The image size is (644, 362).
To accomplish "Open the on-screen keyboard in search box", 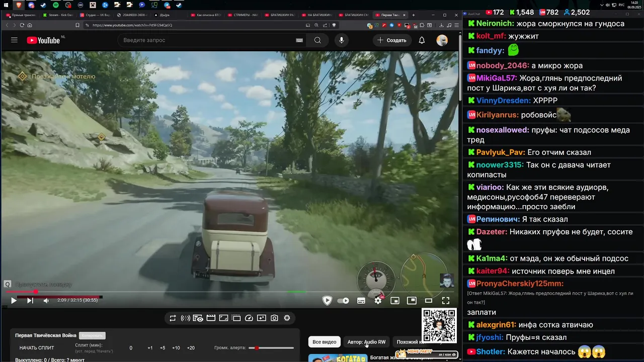I will pyautogui.click(x=299, y=40).
